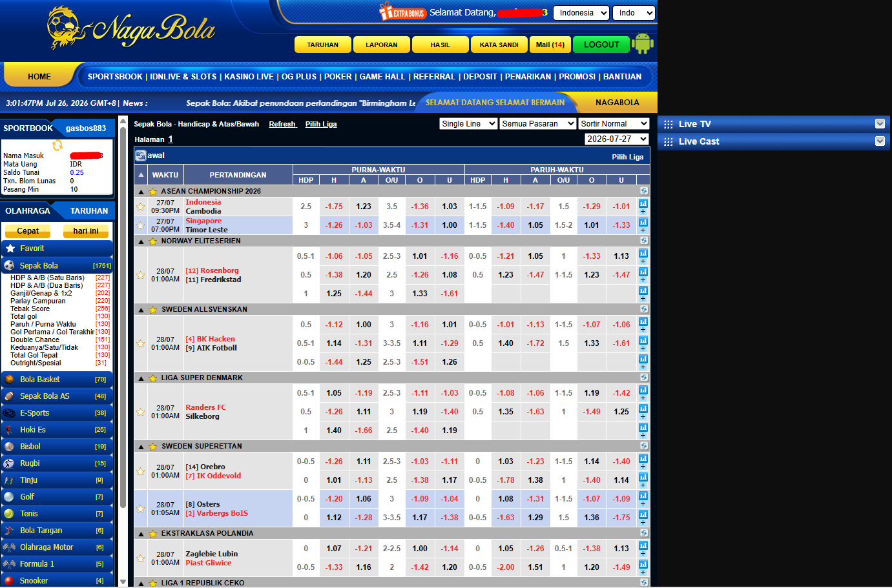
Task: Open the Tinju boxing icon
Action: coord(9,480)
